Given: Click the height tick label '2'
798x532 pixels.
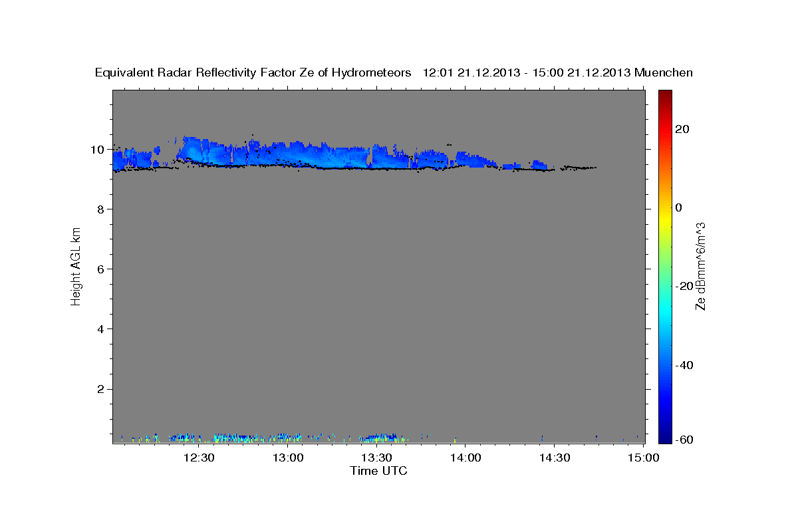Looking at the screenshot, I should pyautogui.click(x=101, y=389).
